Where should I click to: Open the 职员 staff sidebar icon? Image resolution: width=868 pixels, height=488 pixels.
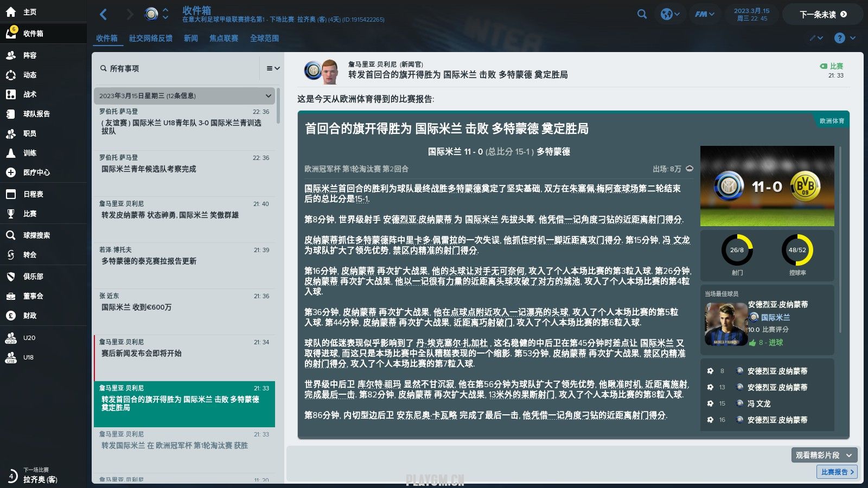coord(11,133)
